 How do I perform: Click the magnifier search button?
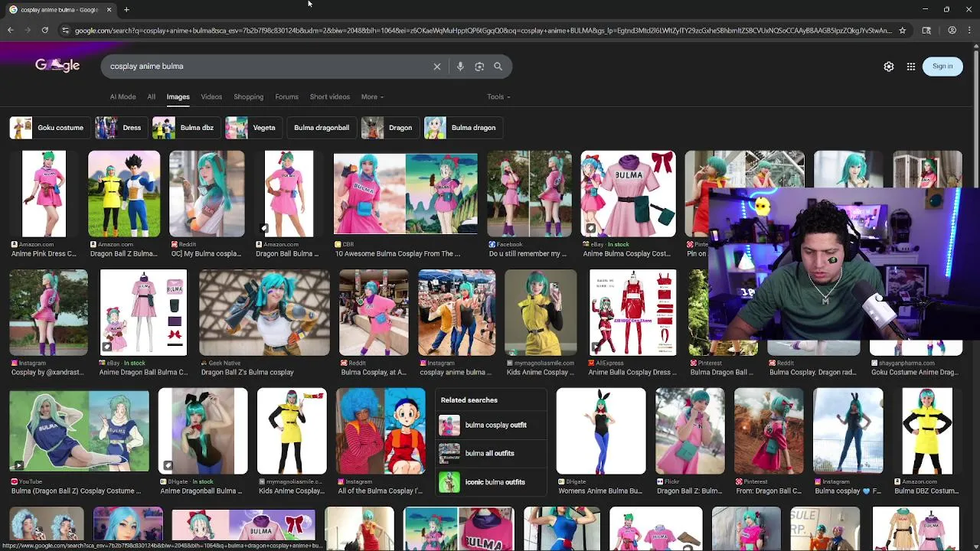pyautogui.click(x=498, y=67)
